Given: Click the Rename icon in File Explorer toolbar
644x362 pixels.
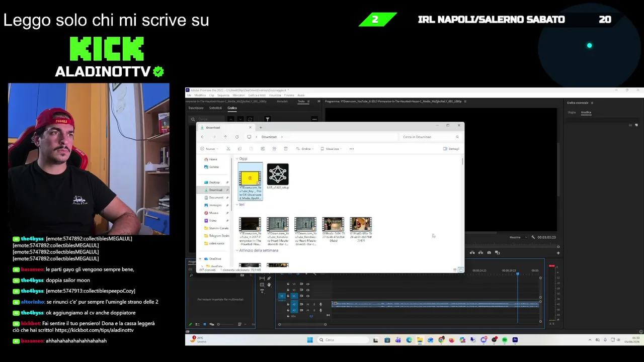Looking at the screenshot, I should [263, 149].
